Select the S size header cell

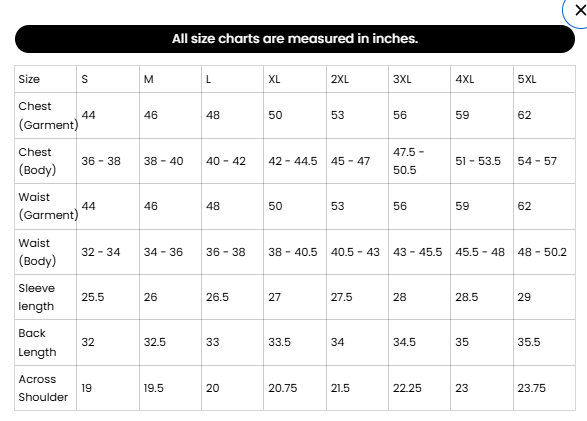[108, 79]
